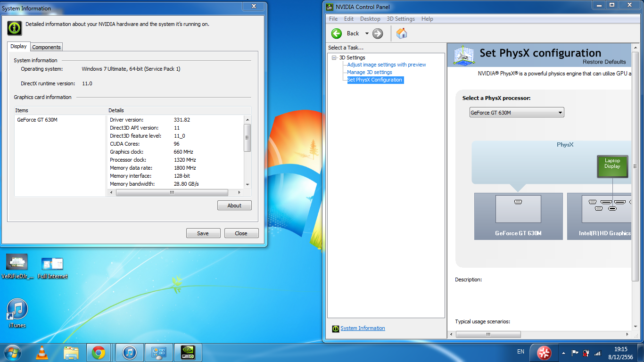Screen dimensions: 644x362
Task: Open the System Information link
Action: click(x=363, y=328)
